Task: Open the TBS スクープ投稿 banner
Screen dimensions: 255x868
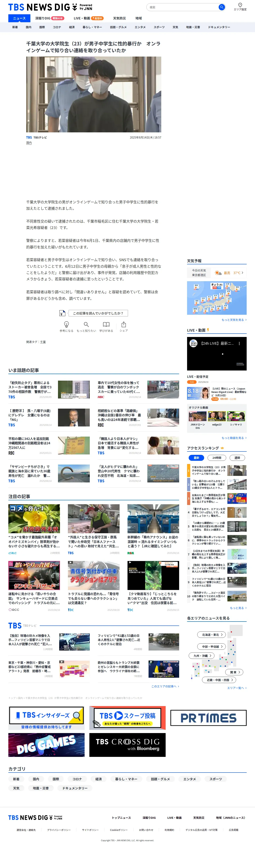Action: coord(127,718)
